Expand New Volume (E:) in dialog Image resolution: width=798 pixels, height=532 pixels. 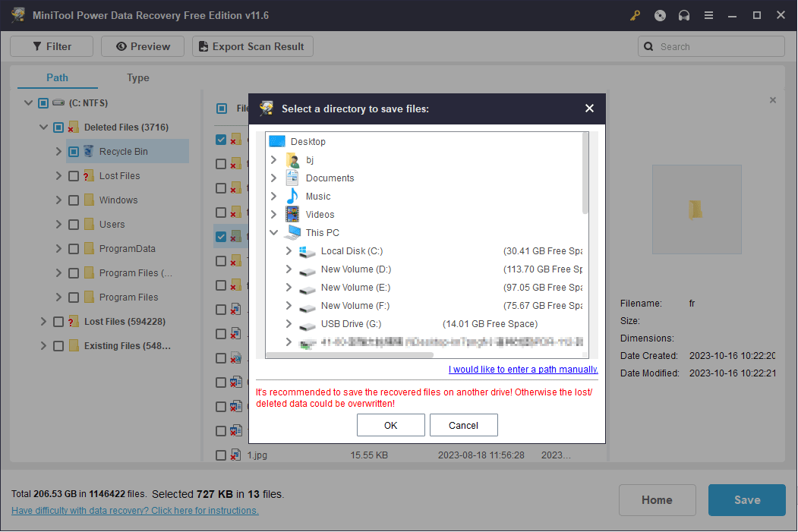289,288
